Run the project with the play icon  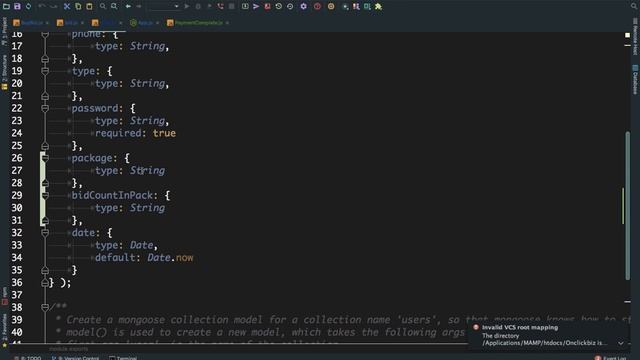pos(187,6)
